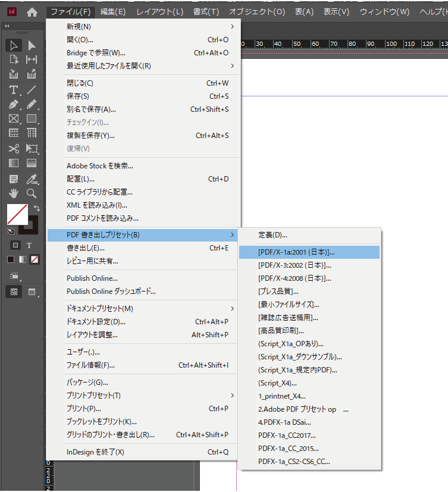Viewport: 448px width, 492px height.
Task: Expand ドキュメントプリセット(M) submenu
Action: pyautogui.click(x=232, y=309)
